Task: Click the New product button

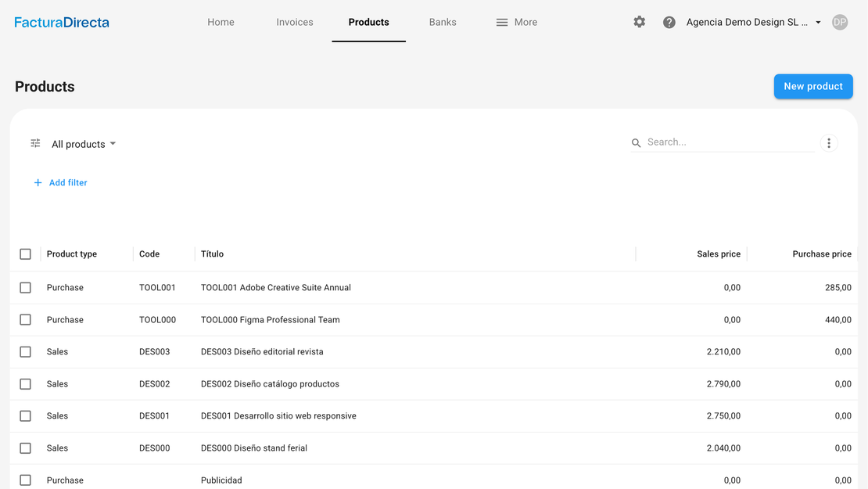Action: click(813, 86)
